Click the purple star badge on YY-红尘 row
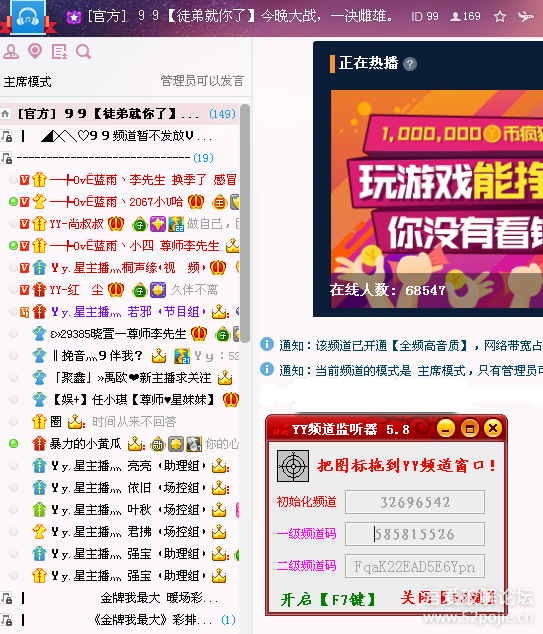 [x=158, y=290]
